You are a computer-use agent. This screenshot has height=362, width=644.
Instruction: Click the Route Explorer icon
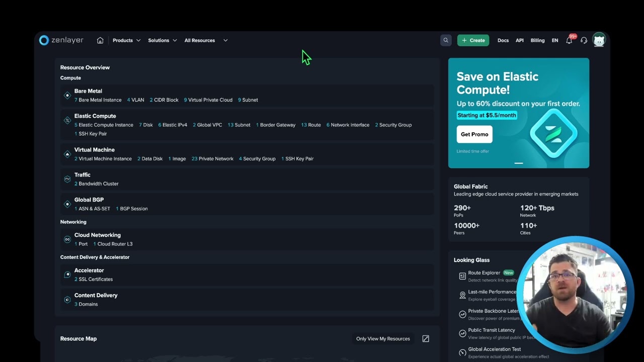click(x=462, y=276)
